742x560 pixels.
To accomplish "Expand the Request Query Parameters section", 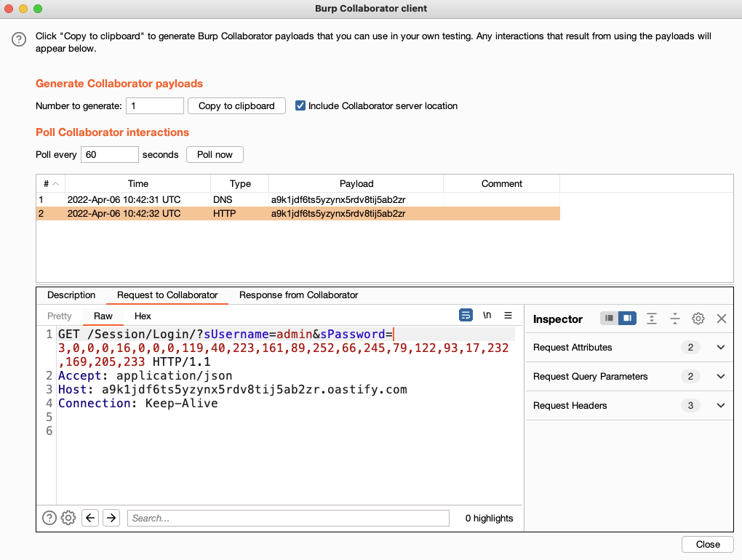I will tap(721, 377).
